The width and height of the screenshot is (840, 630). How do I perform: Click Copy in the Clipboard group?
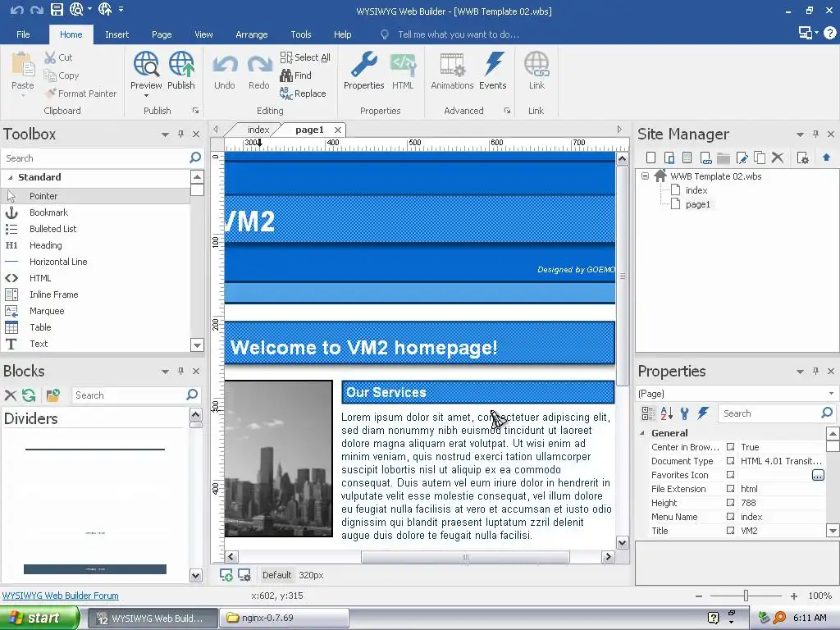click(x=61, y=75)
